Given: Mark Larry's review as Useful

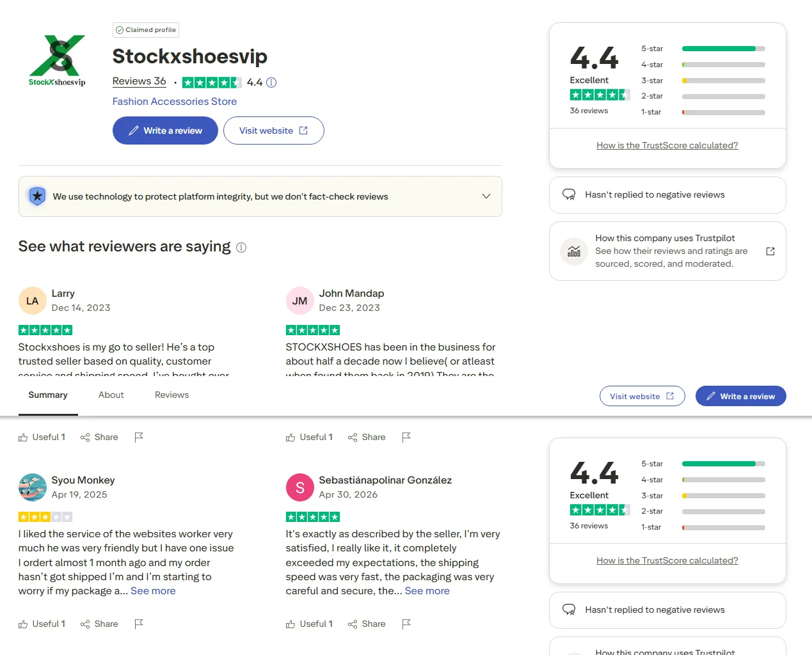Looking at the screenshot, I should coord(42,438).
